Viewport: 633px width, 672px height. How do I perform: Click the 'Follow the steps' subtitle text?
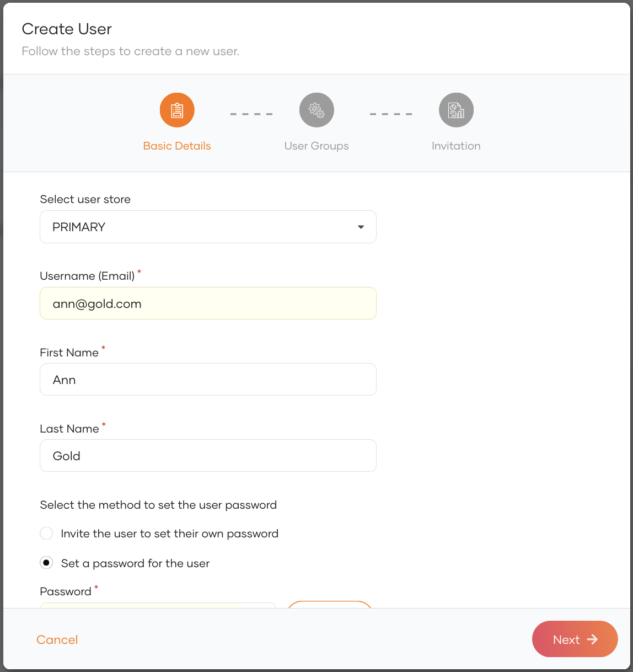130,51
